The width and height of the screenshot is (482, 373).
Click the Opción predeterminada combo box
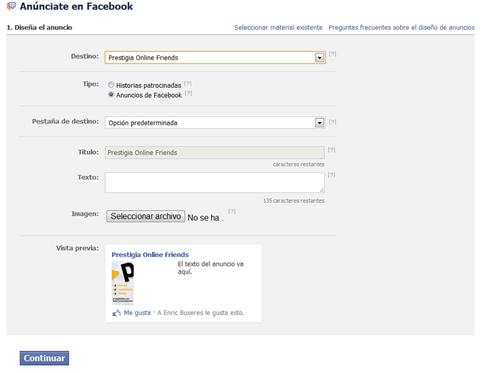[x=215, y=123]
